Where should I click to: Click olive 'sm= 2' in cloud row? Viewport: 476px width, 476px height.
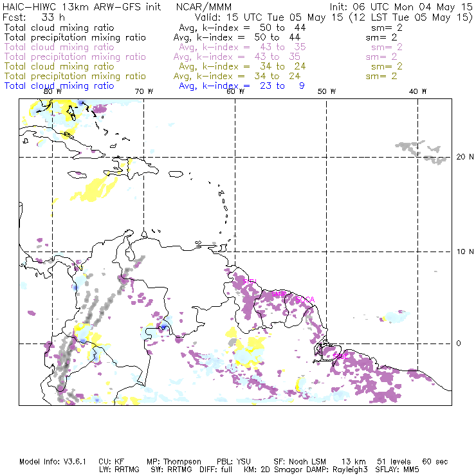(387, 66)
